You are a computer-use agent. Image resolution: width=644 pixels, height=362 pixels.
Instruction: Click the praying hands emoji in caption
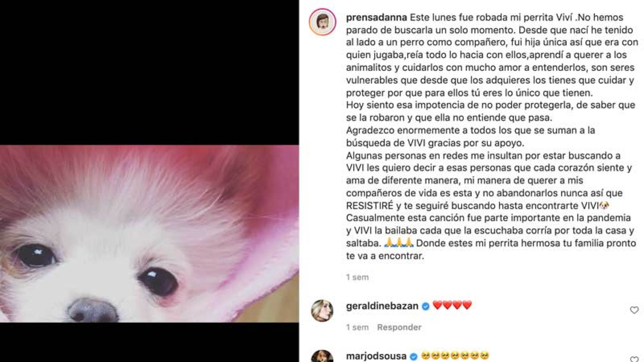[x=399, y=243]
